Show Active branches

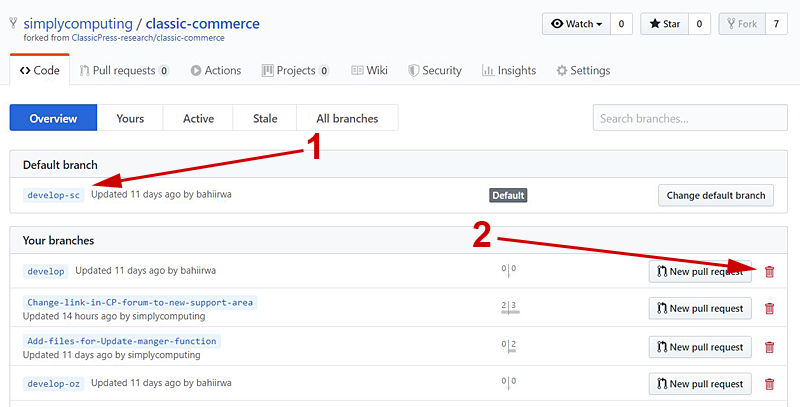(x=198, y=118)
